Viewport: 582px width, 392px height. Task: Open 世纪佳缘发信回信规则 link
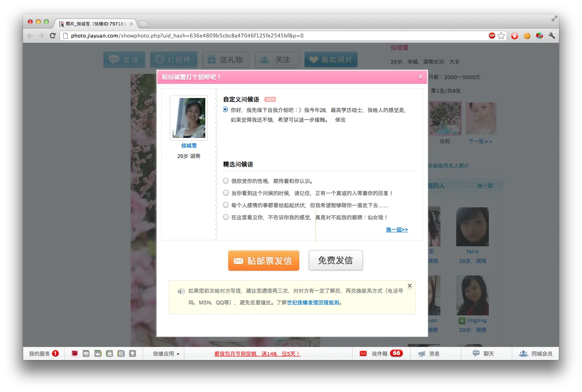tap(313, 302)
